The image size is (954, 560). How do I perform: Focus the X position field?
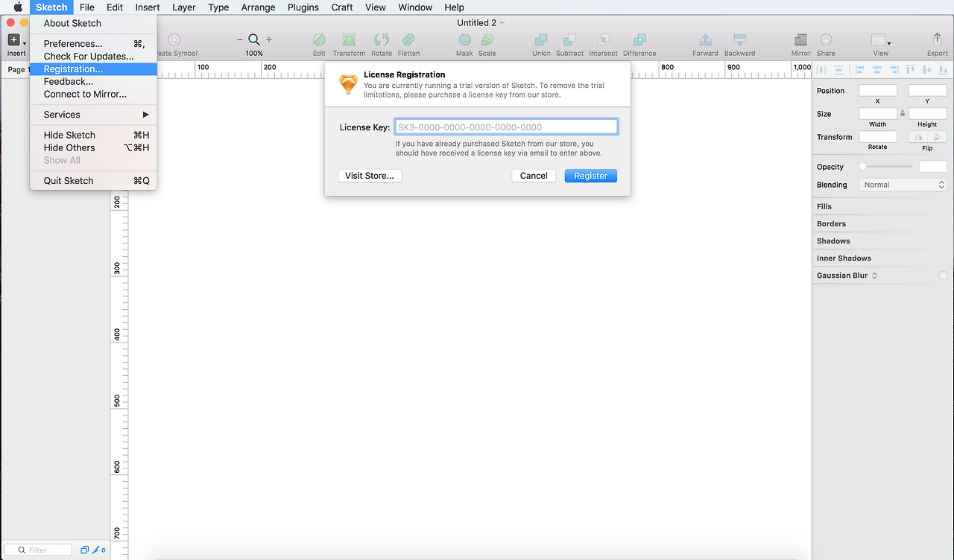tap(878, 91)
